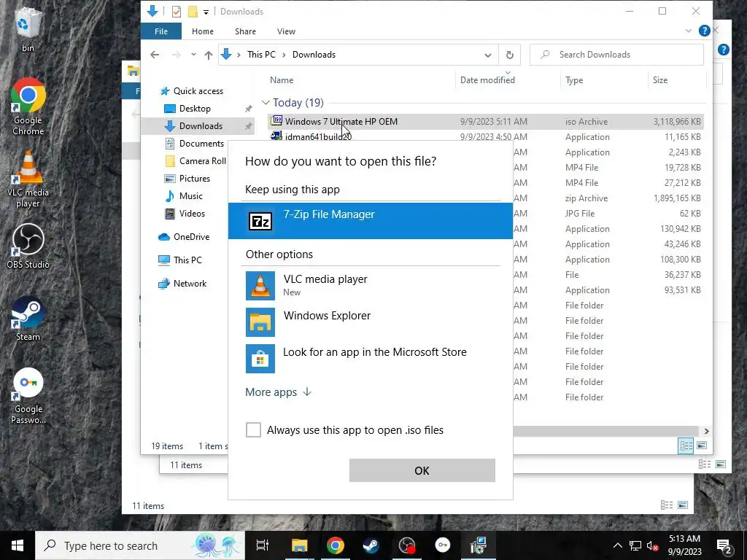Open Steam from the taskbar
Screen dimensions: 747x560
pyautogui.click(x=371, y=545)
